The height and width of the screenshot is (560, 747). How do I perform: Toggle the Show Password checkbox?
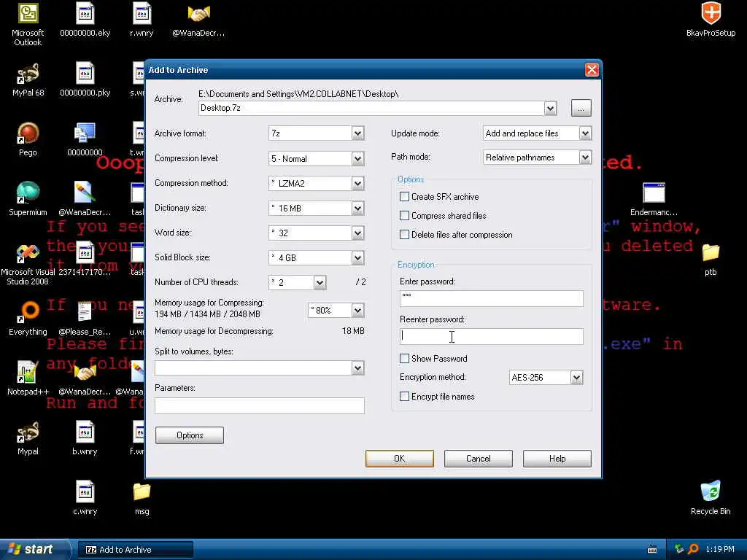(x=404, y=359)
